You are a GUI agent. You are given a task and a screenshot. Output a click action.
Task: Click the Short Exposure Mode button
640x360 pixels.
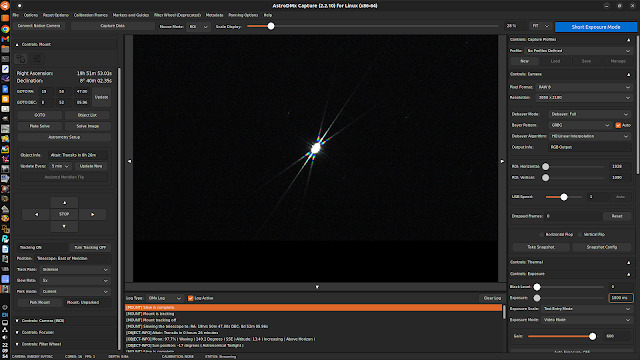pos(596,27)
